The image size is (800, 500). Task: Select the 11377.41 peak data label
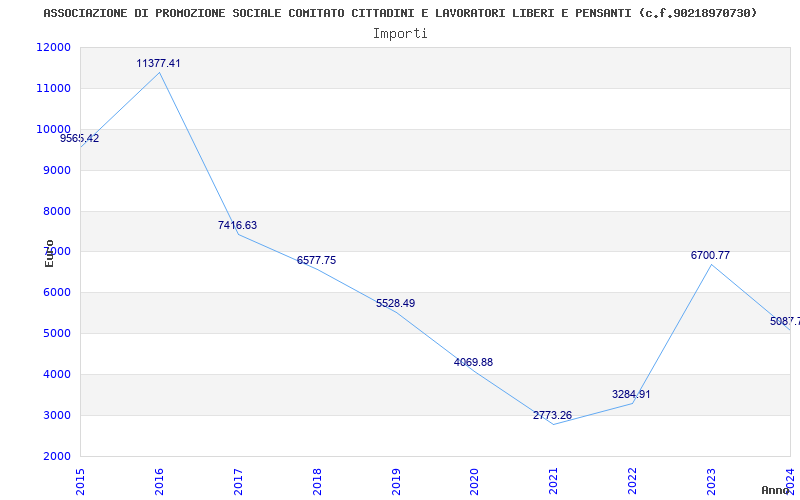(x=158, y=63)
